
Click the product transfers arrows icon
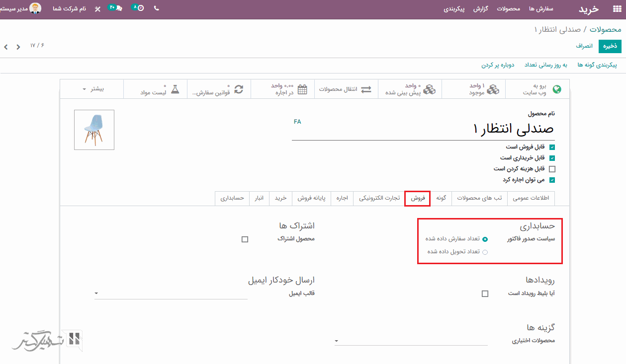pos(366,89)
